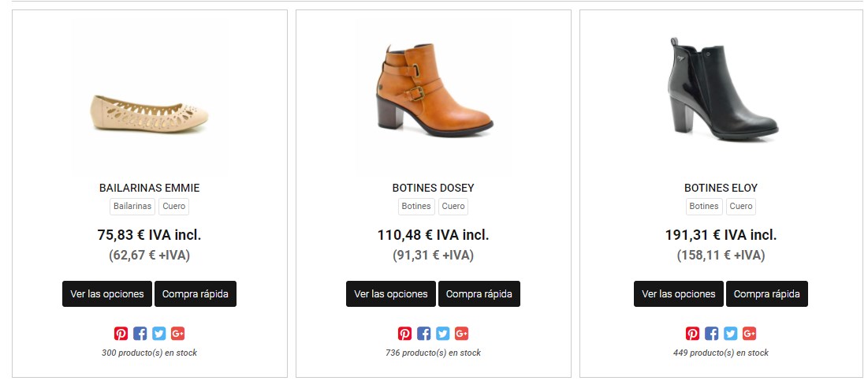Image resolution: width=868 pixels, height=381 pixels.
Task: Share Botines Eloy on Pinterest
Action: click(x=693, y=334)
